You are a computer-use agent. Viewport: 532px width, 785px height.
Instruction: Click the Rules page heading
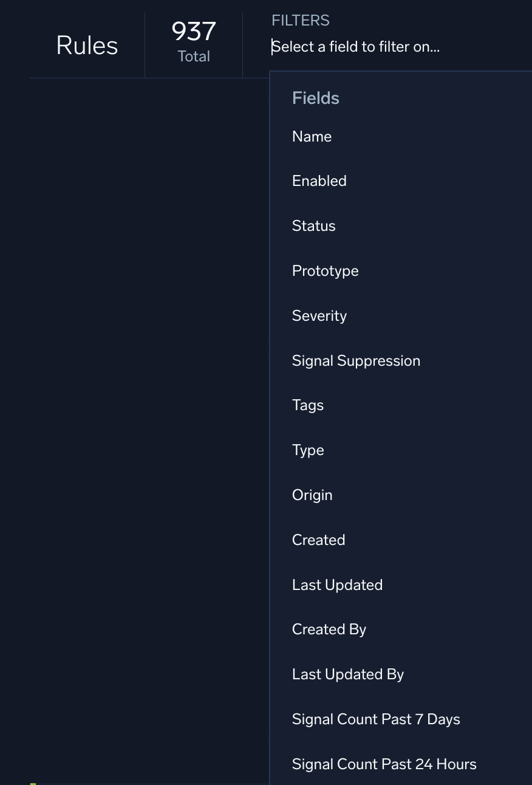[x=87, y=46]
